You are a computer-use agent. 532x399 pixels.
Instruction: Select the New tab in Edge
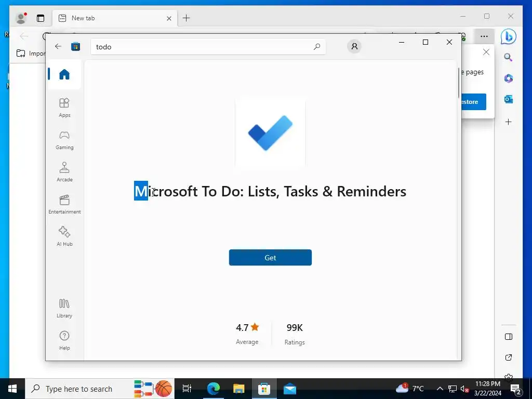(114, 18)
